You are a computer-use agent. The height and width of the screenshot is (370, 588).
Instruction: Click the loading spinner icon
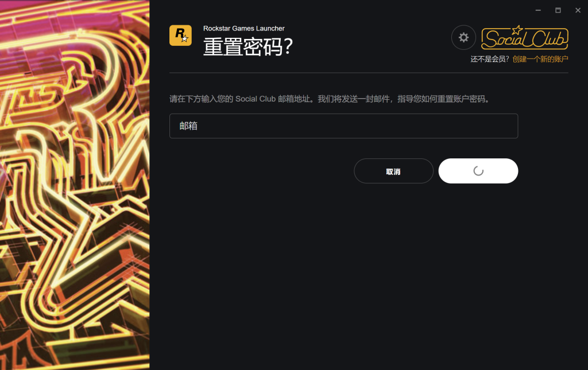(478, 171)
